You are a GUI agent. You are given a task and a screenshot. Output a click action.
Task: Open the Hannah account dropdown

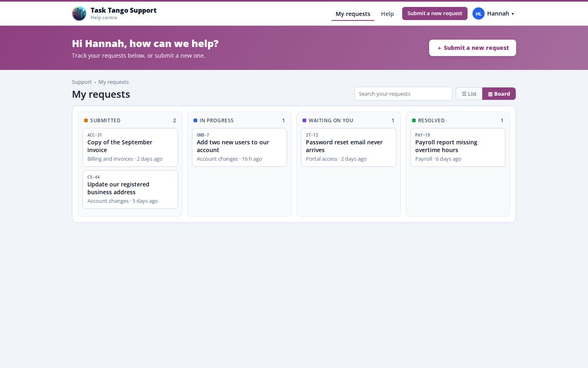click(x=494, y=13)
